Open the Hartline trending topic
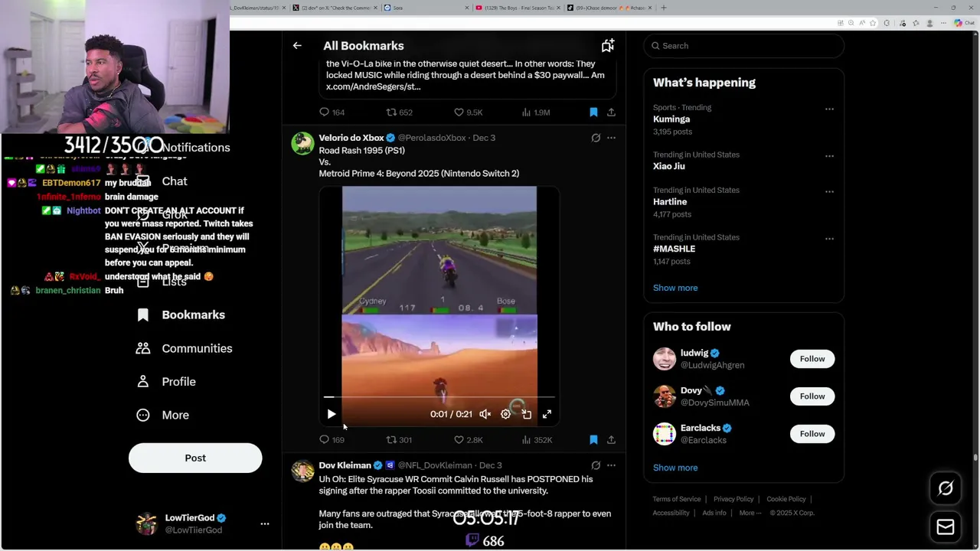 670,202
